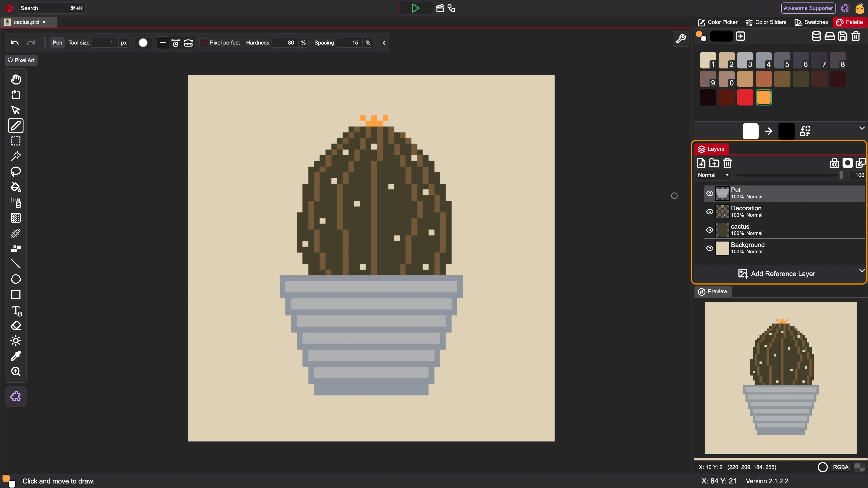Toggle Pixel Art mode button

click(21, 60)
